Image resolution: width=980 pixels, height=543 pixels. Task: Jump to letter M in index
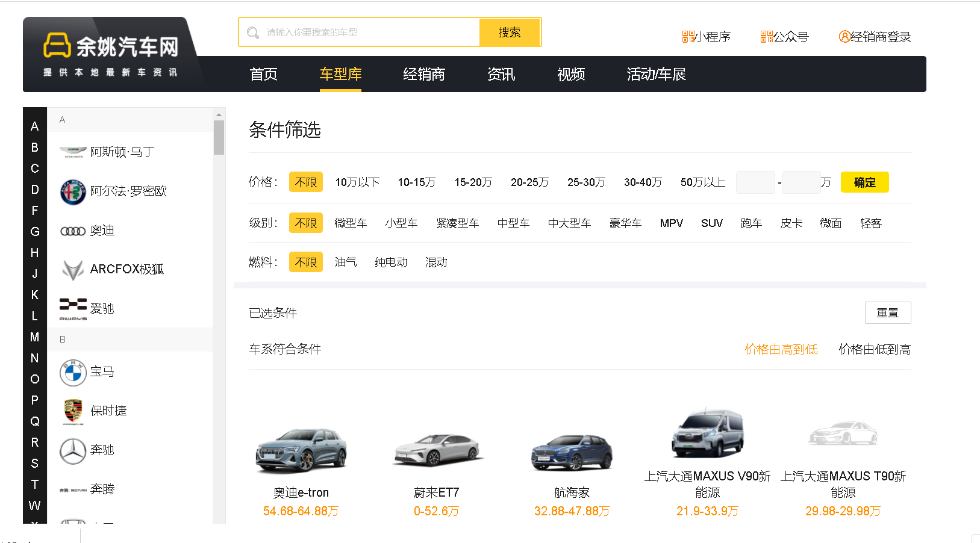coord(35,337)
